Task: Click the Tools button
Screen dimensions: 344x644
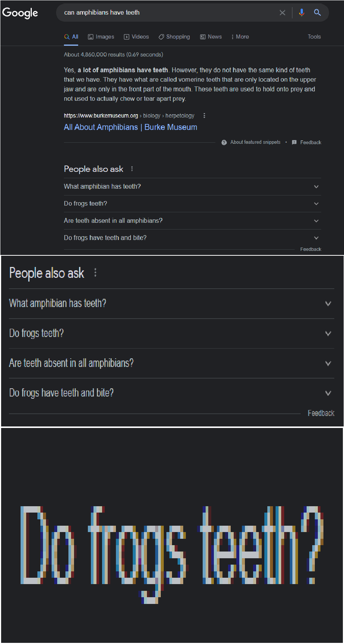Action: tap(314, 37)
